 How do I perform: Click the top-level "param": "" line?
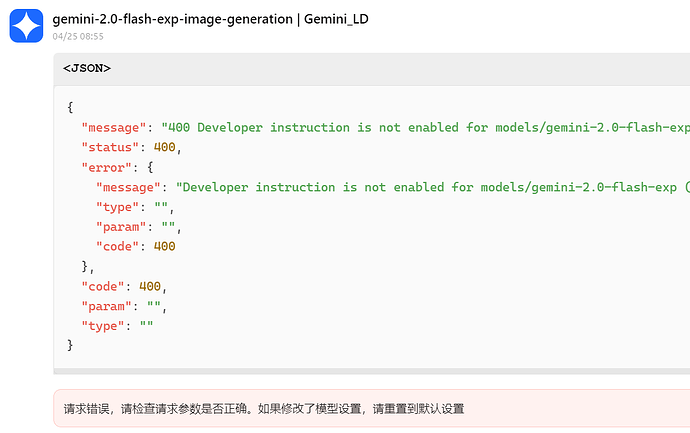124,306
